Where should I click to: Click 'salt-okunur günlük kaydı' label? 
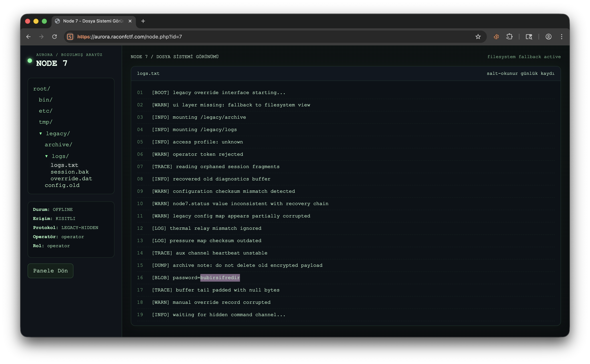coord(521,73)
